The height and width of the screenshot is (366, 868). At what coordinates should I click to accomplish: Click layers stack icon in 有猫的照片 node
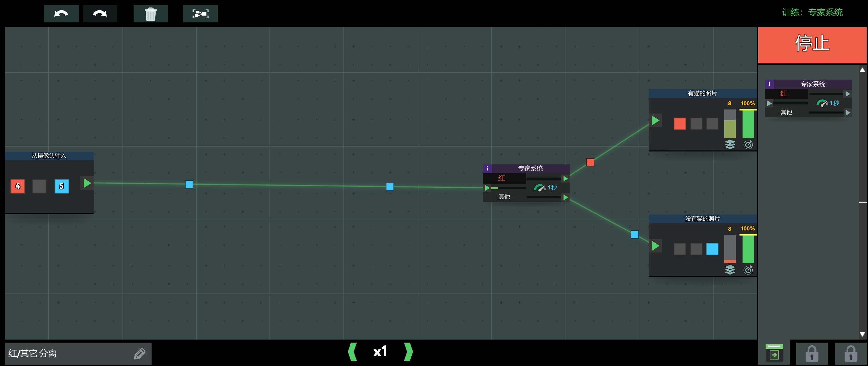[730, 144]
